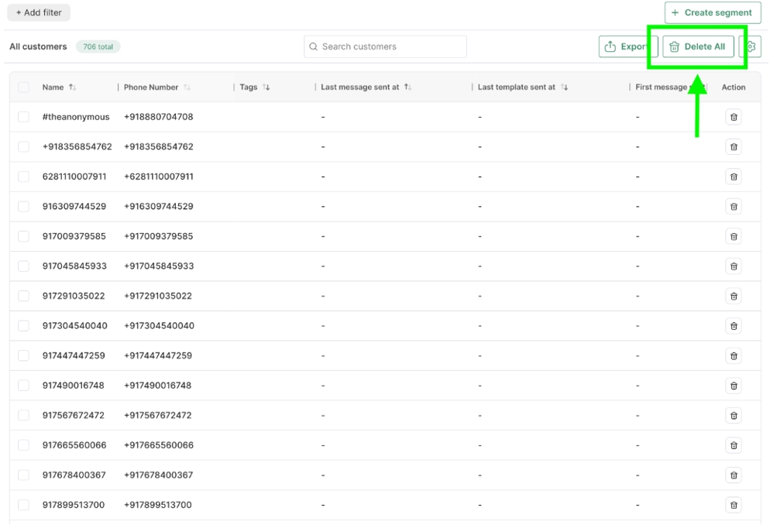
Task: Sort by Phone Number column arrows
Action: (x=187, y=88)
